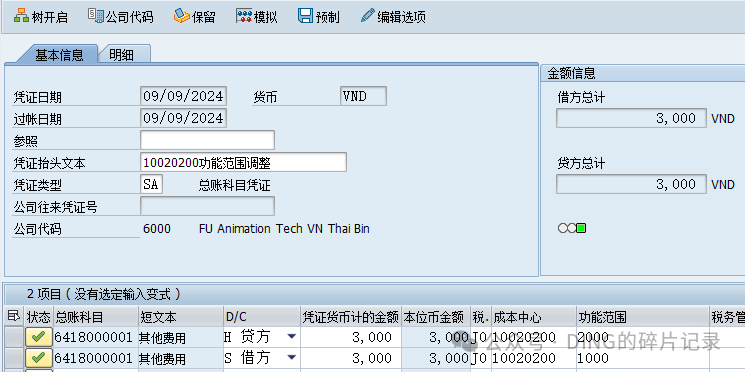Click the empty 参照 reference field
This screenshot has width=745, height=372.
tap(207, 140)
